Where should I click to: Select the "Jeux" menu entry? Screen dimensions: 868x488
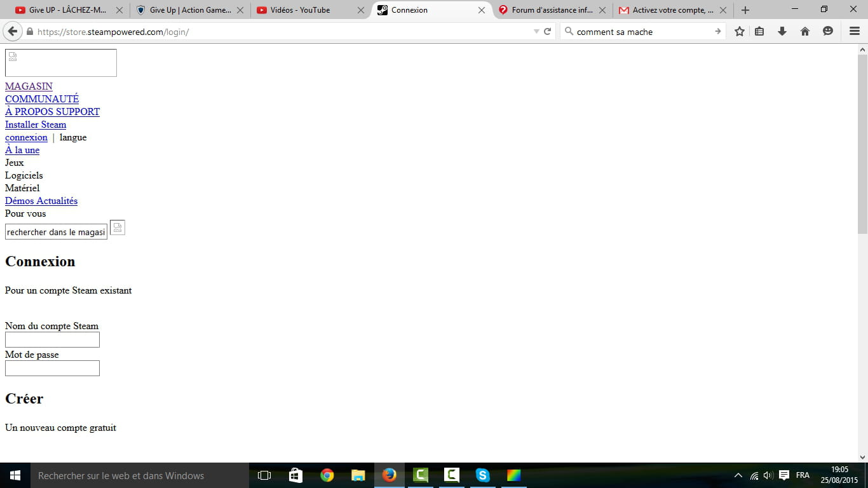pos(15,163)
